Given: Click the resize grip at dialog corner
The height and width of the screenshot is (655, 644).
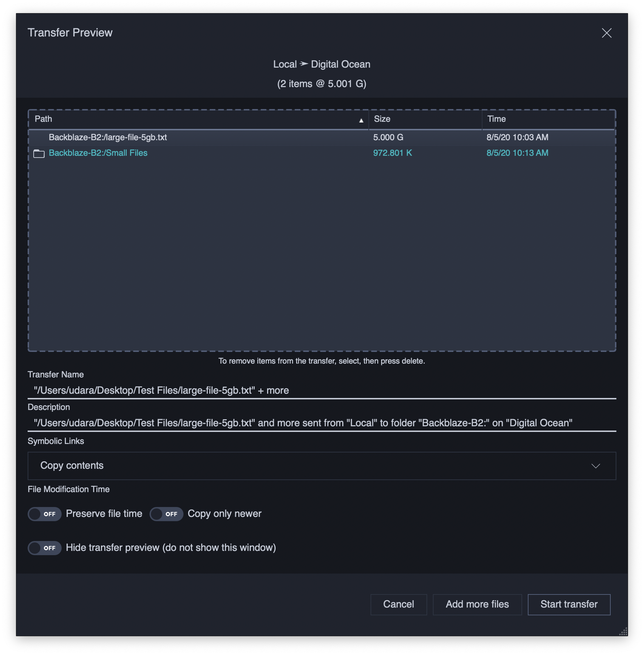Looking at the screenshot, I should tap(623, 632).
